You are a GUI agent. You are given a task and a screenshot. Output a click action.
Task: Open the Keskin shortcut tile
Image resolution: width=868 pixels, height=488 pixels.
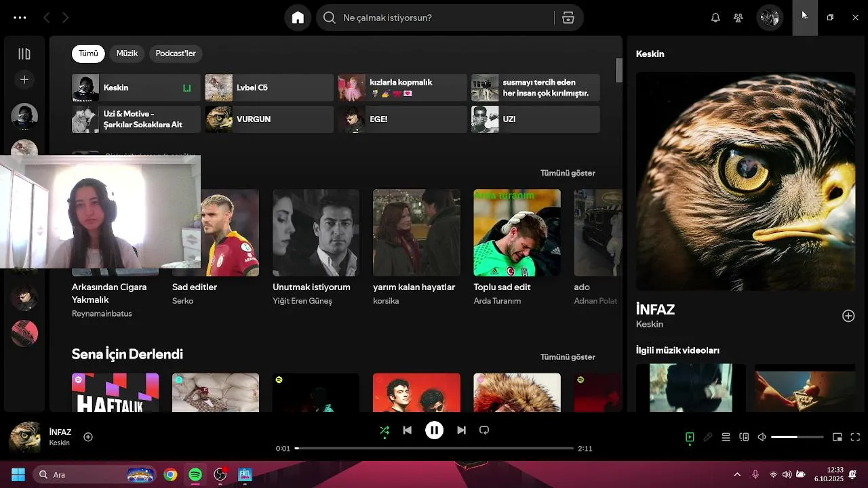136,87
